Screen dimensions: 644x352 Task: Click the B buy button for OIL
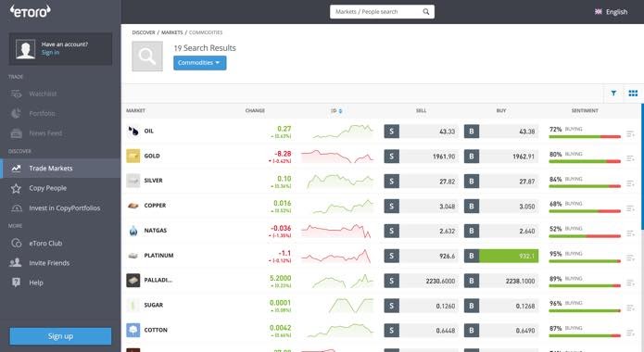[x=472, y=132]
